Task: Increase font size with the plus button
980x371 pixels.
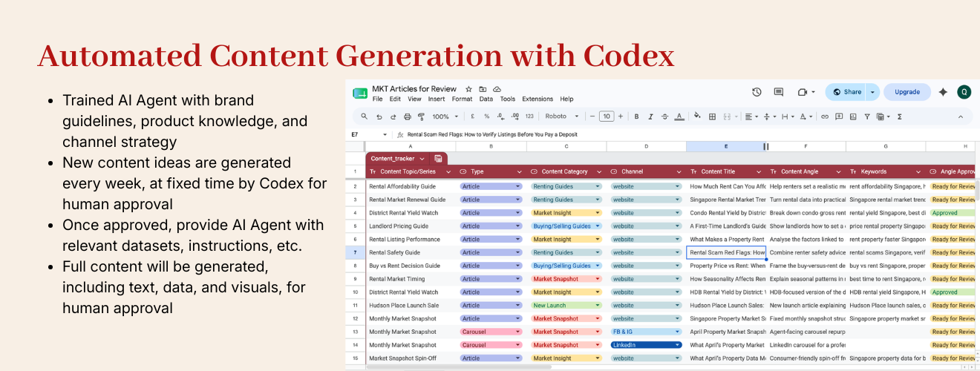Action: click(x=621, y=116)
